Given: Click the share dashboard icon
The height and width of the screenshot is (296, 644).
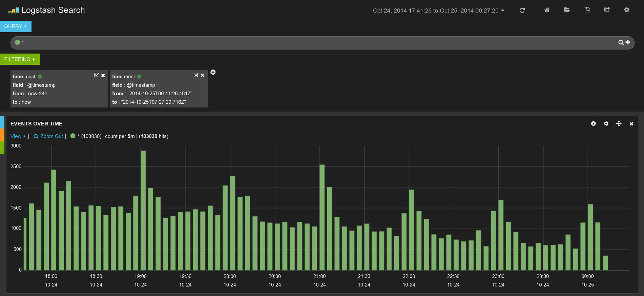Looking at the screenshot, I should tap(607, 10).
